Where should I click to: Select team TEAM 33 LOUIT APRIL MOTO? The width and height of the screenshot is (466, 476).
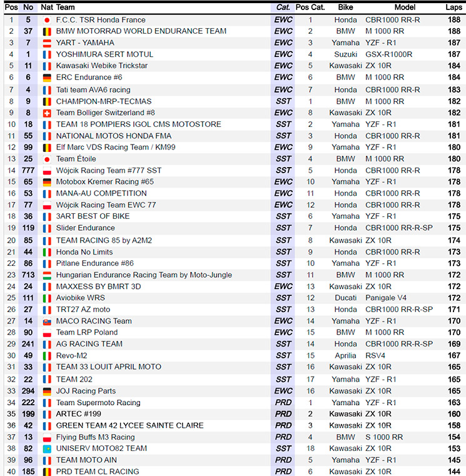tap(109, 367)
